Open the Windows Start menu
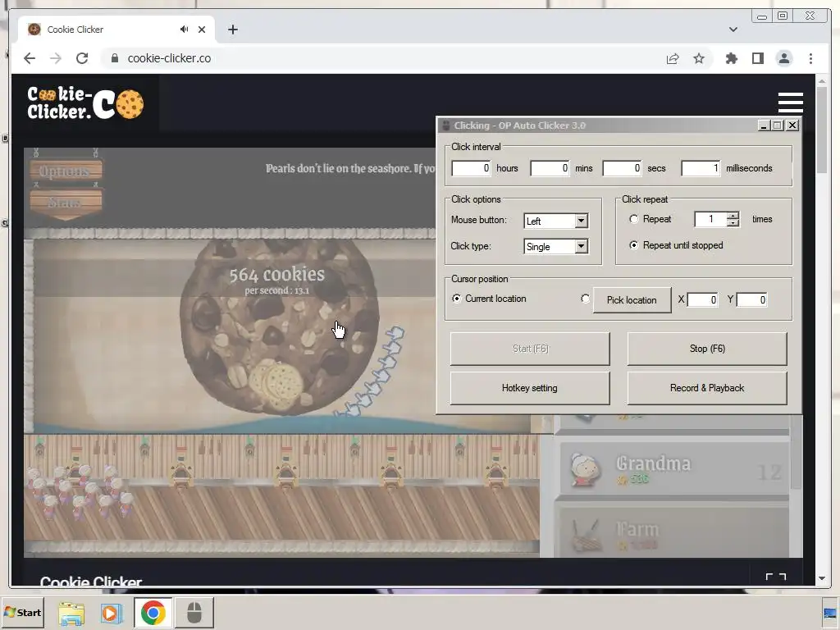The height and width of the screenshot is (630, 840). (22, 612)
